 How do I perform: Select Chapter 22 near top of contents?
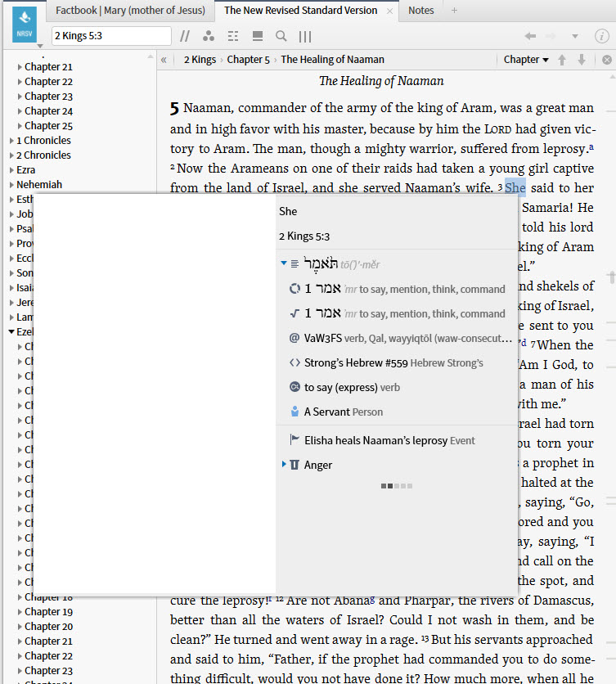pyautogui.click(x=48, y=82)
